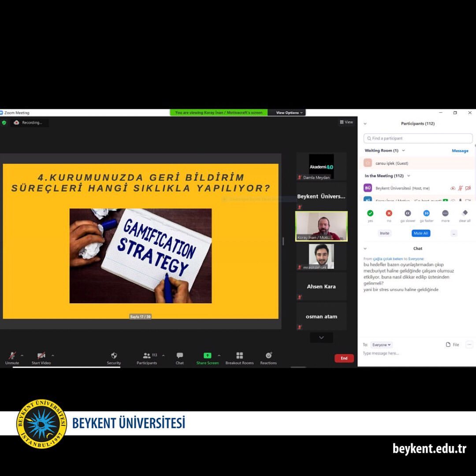Collapse the Chat panel header chevron
This screenshot has height=476, width=476.
[x=365, y=249]
